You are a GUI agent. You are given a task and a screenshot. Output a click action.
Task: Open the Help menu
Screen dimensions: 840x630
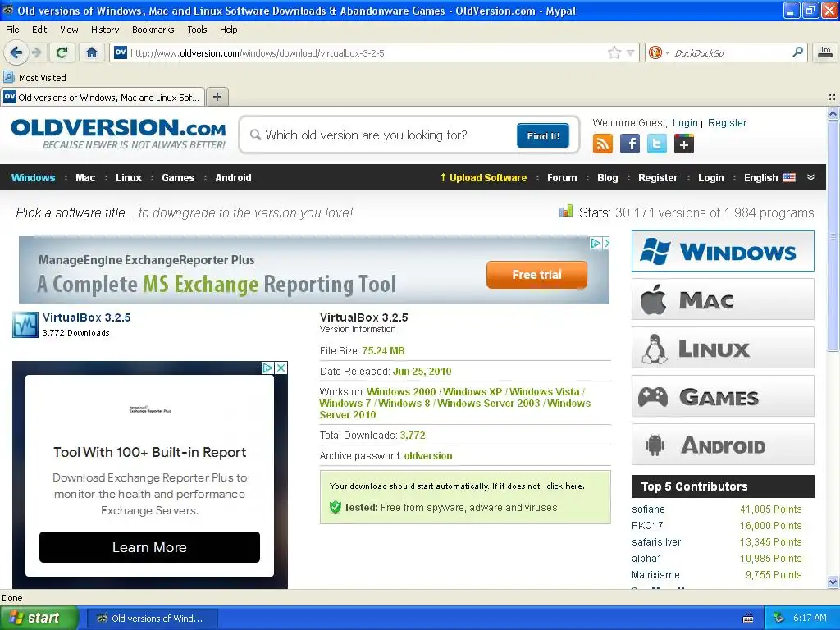(228, 30)
